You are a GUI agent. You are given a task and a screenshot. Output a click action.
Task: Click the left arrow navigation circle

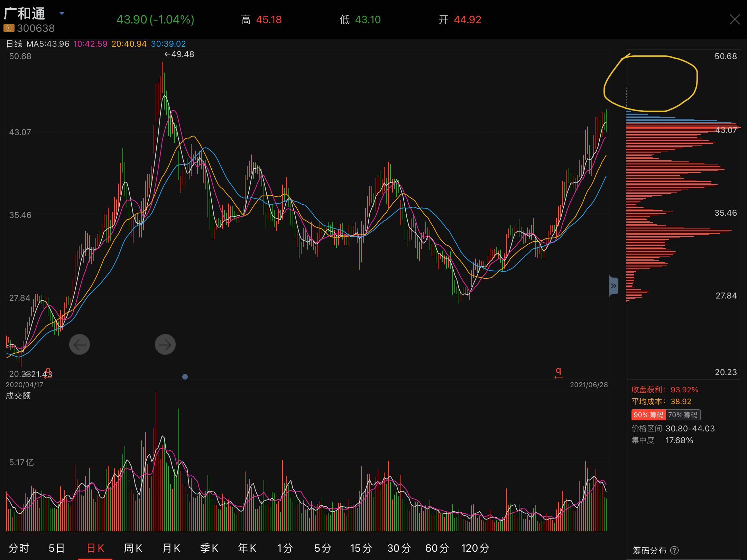point(80,344)
